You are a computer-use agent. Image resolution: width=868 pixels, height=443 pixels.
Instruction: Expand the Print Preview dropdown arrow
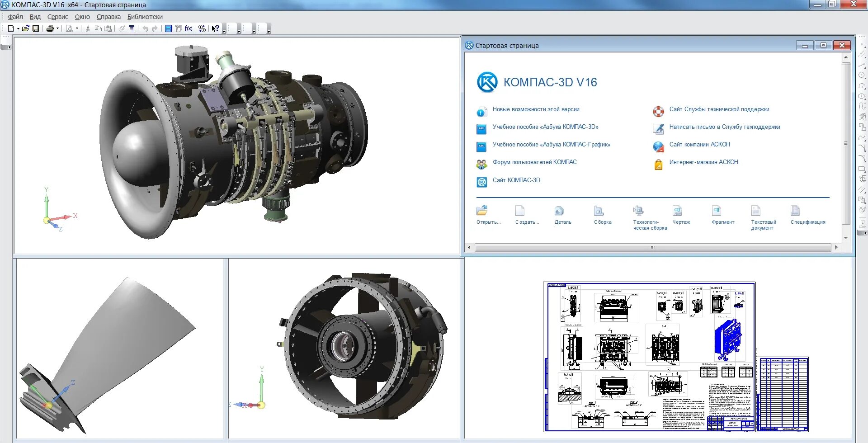pos(77,28)
